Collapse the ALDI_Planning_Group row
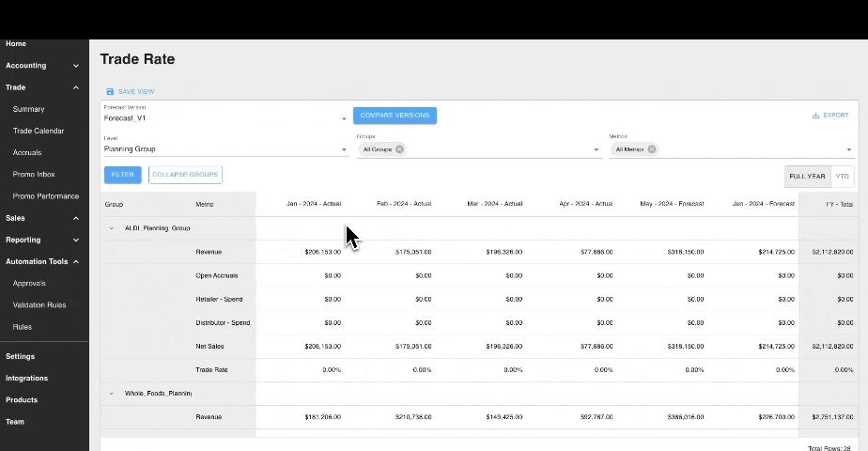Image resolution: width=868 pixels, height=451 pixels. pyautogui.click(x=111, y=228)
